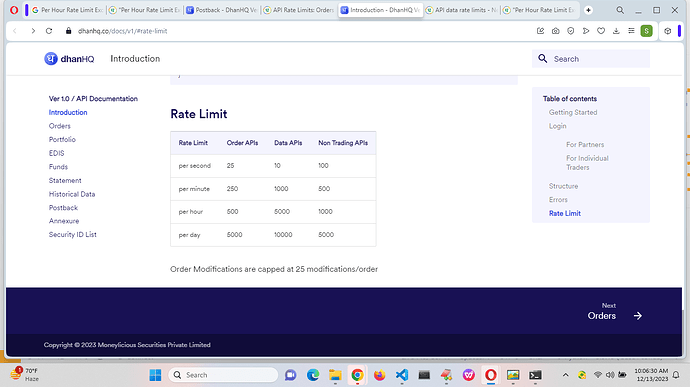690x387 pixels.
Task: Click the padlock site security icon
Action: pos(68,31)
